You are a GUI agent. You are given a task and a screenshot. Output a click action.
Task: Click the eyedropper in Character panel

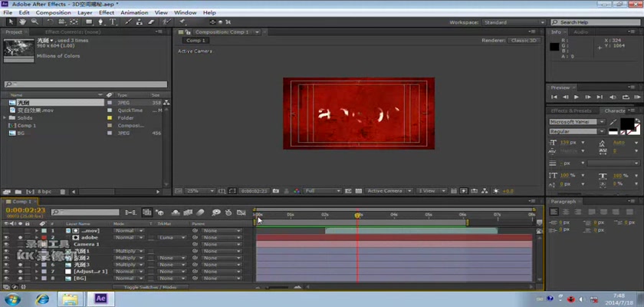click(x=612, y=122)
